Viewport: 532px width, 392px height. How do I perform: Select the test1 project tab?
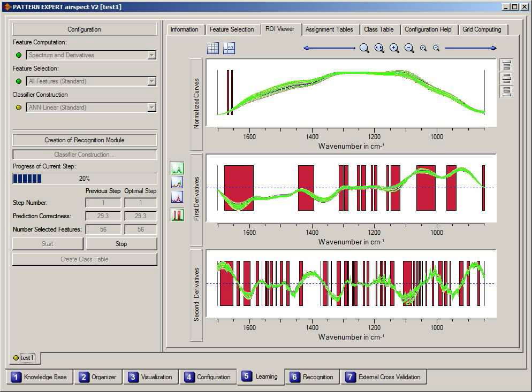(x=25, y=358)
